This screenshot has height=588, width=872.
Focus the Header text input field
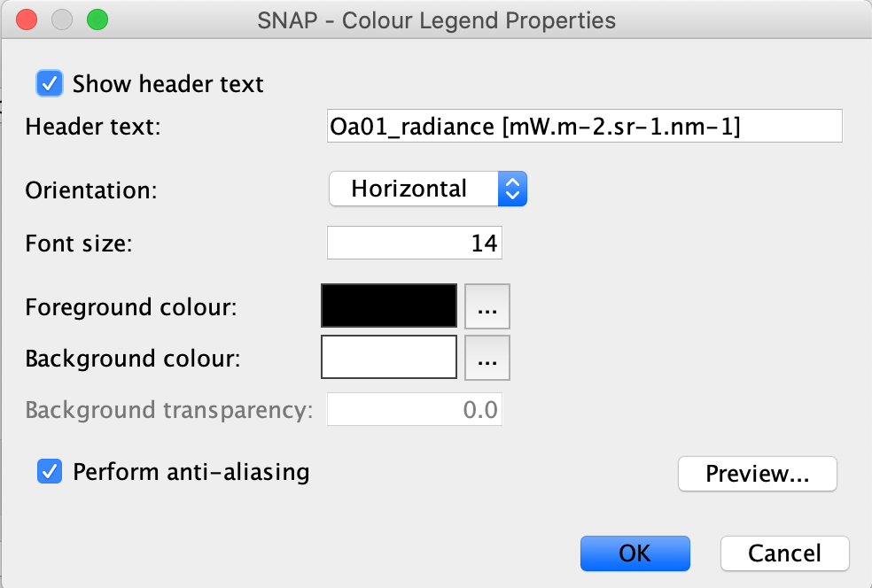[x=585, y=126]
